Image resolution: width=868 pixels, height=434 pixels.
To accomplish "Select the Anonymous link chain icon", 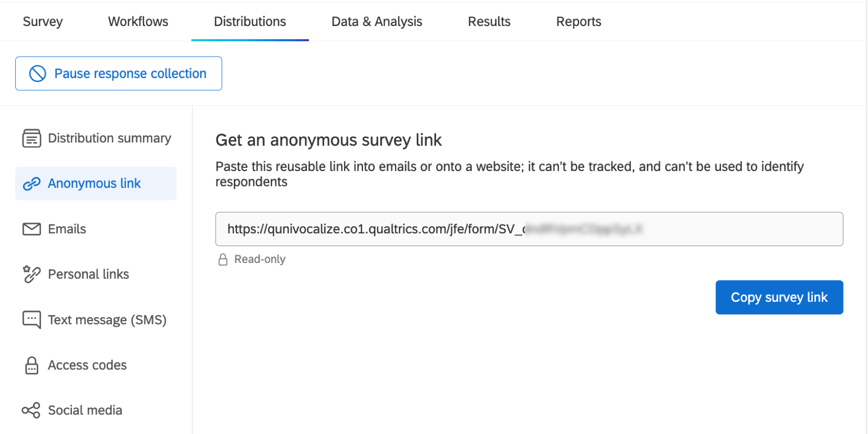I will pos(31,183).
